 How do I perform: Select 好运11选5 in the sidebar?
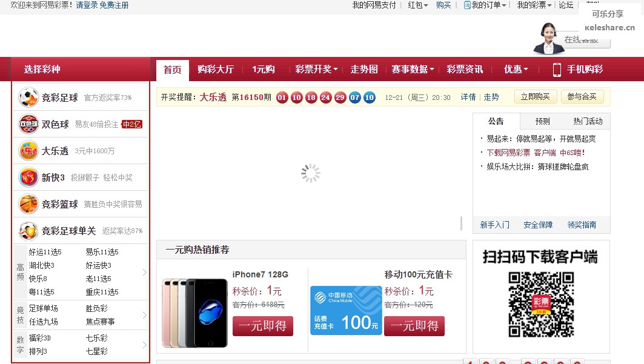click(x=45, y=252)
